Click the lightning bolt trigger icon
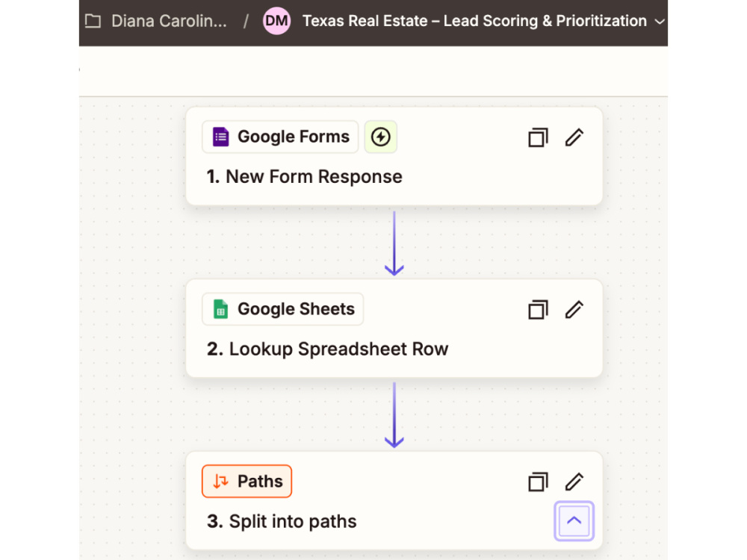Image resolution: width=747 pixels, height=560 pixels. [381, 137]
